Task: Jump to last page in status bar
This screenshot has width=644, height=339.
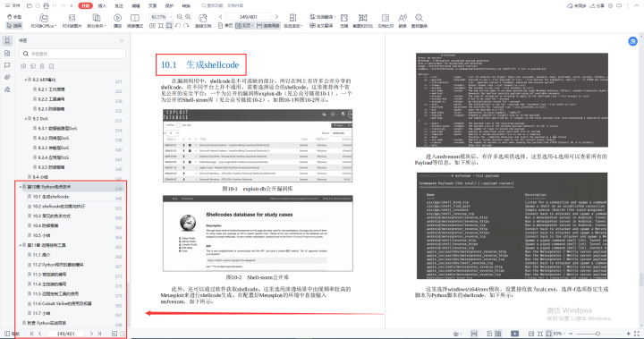Action: pyautogui.click(x=99, y=334)
